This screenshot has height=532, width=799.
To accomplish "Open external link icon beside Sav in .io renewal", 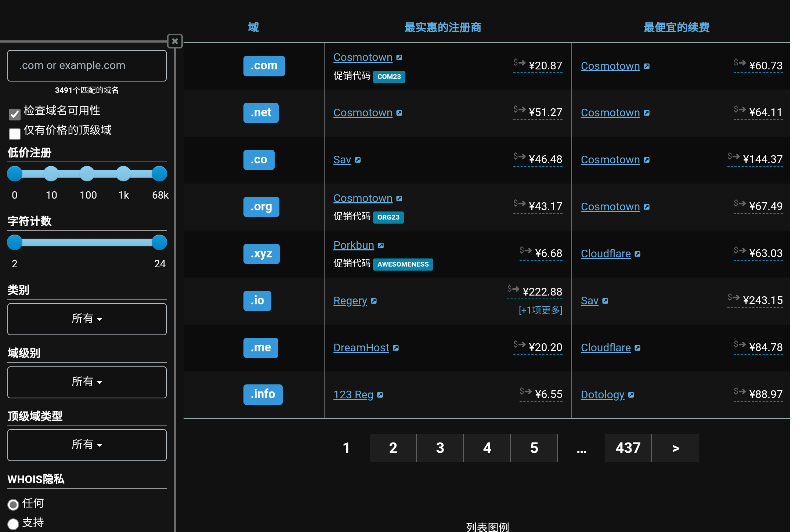I will (x=605, y=301).
